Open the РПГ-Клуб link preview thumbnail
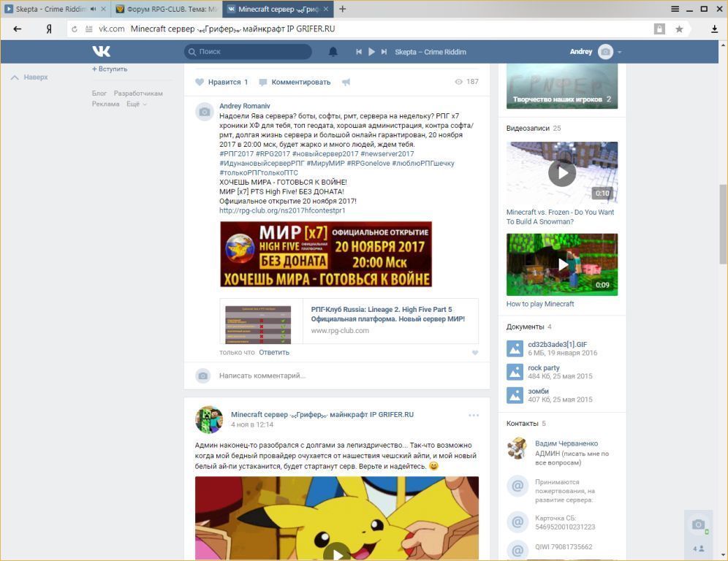The width and height of the screenshot is (728, 561). coord(258,324)
